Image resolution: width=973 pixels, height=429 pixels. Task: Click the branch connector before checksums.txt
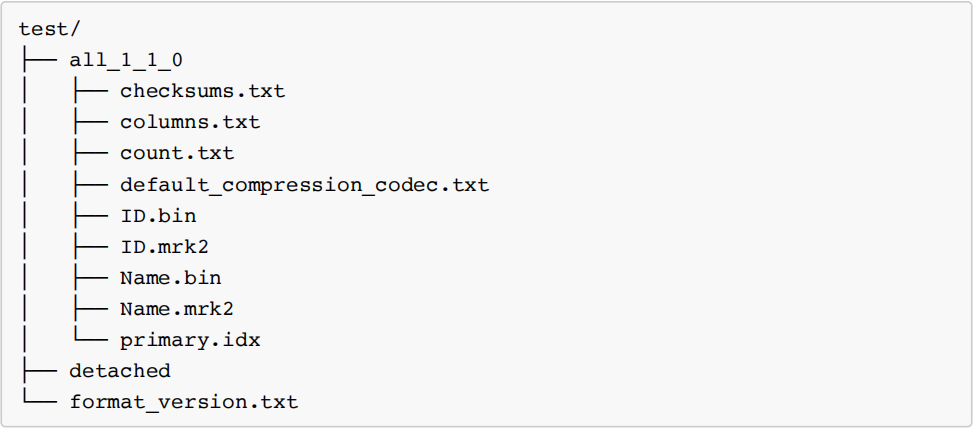pyautogui.click(x=89, y=91)
